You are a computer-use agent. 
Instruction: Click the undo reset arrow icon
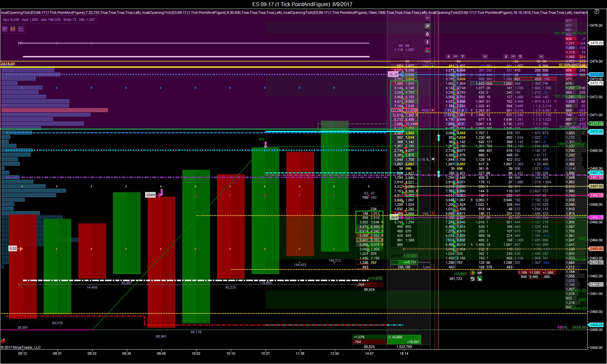point(473,279)
